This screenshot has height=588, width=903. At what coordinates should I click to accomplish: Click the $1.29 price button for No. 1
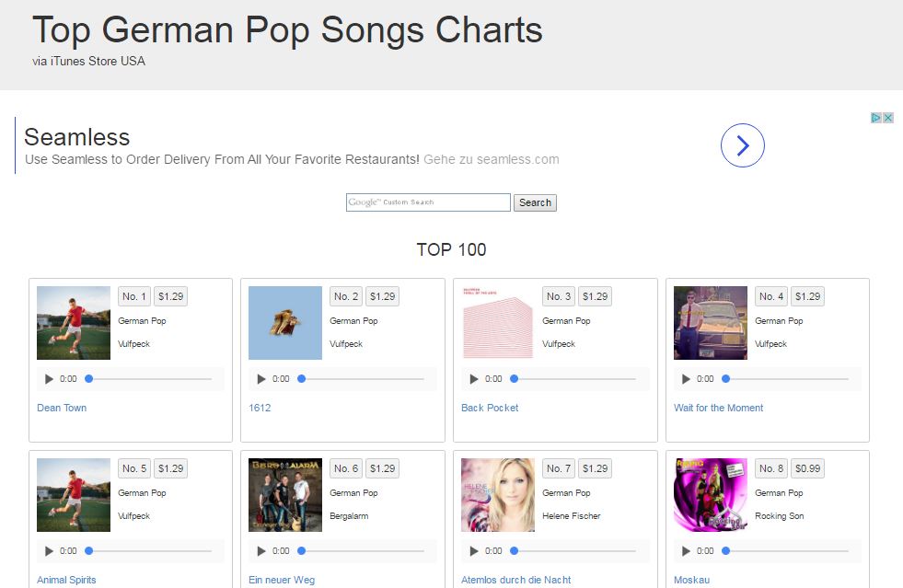(x=170, y=296)
